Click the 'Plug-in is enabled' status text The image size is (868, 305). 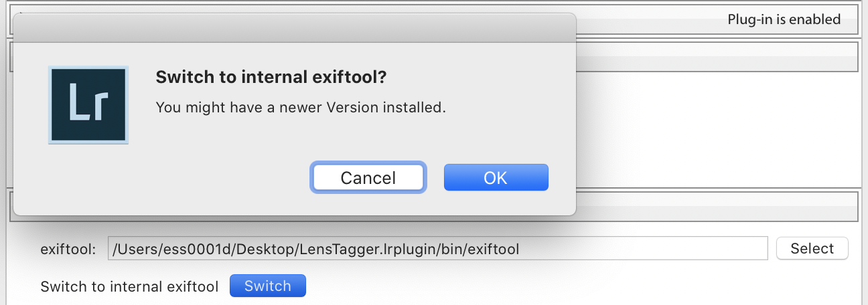click(784, 19)
